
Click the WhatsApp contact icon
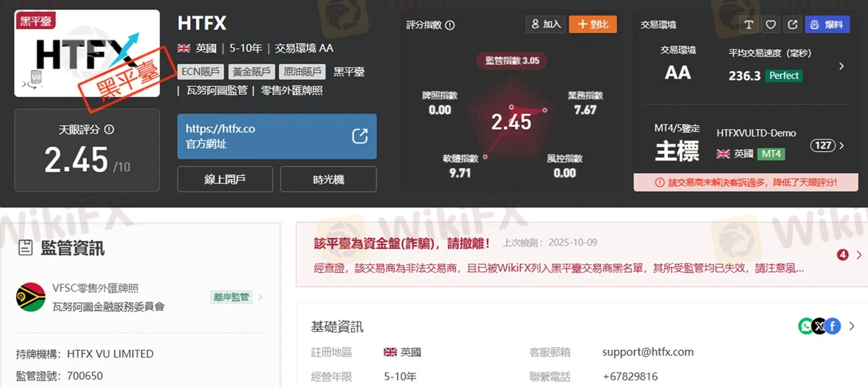805,326
